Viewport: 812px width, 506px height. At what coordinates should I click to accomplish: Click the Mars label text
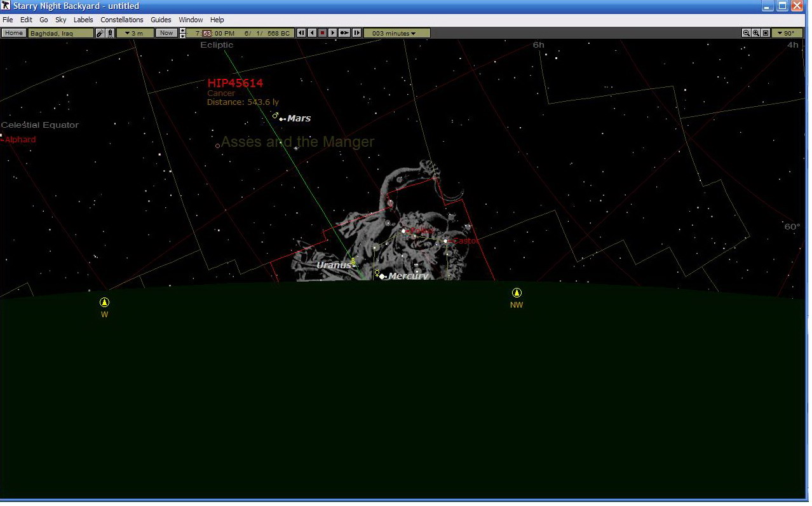299,118
